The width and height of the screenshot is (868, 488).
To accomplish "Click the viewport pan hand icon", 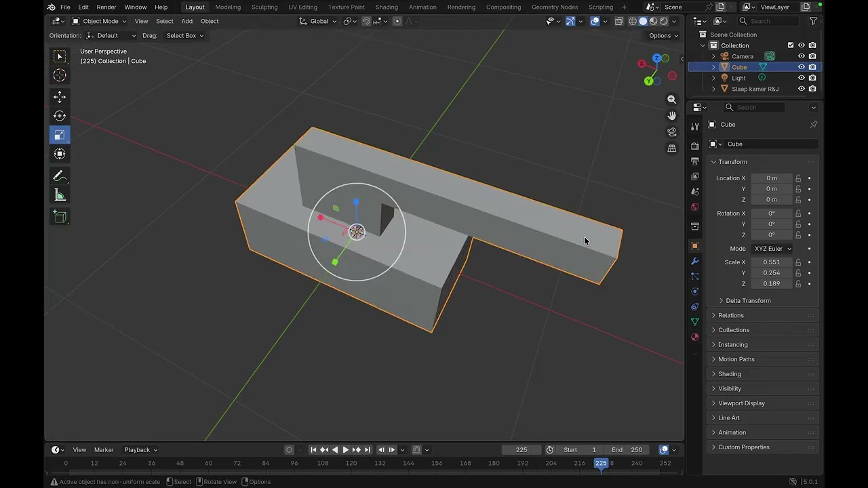I will (x=672, y=116).
